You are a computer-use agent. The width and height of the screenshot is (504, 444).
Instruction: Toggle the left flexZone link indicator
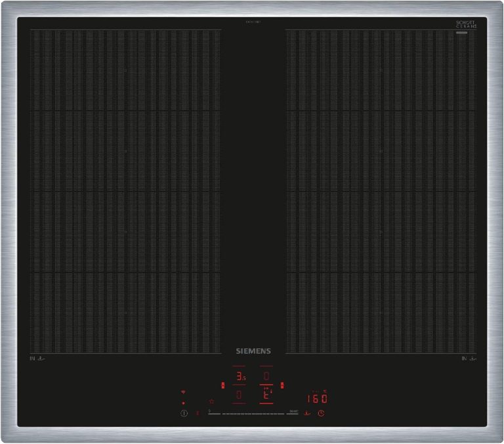pos(222,385)
